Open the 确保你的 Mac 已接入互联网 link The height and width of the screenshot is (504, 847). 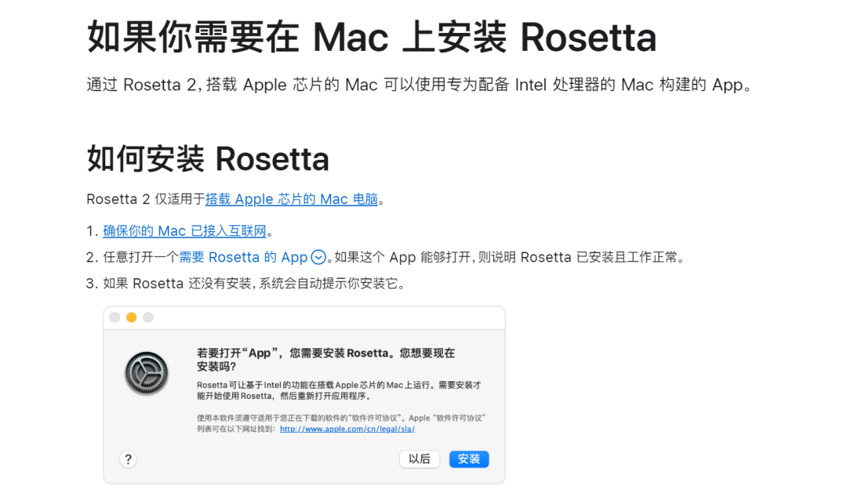184,231
